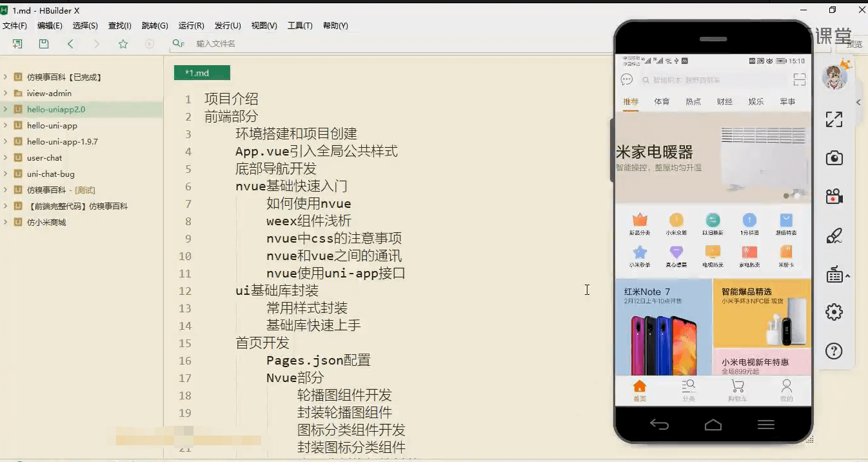Click the file search icon beside the filename field
The height and width of the screenshot is (462, 868).
(x=179, y=44)
